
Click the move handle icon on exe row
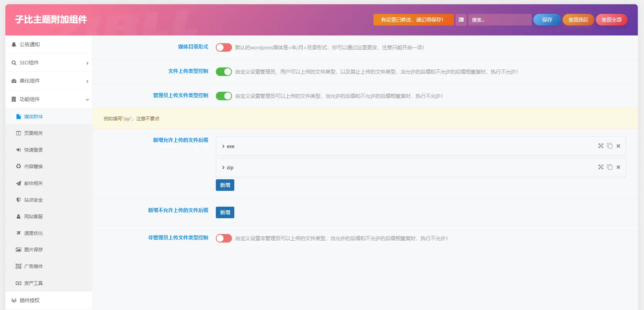pyautogui.click(x=601, y=146)
